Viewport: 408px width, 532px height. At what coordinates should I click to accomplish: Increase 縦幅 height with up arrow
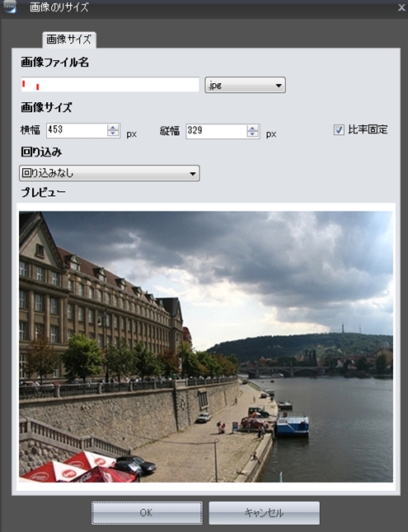(252, 128)
